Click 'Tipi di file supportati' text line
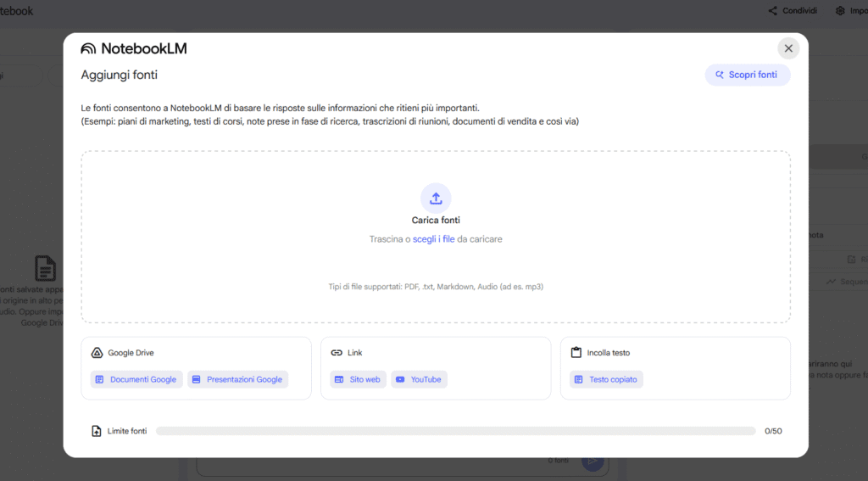 pyautogui.click(x=436, y=287)
